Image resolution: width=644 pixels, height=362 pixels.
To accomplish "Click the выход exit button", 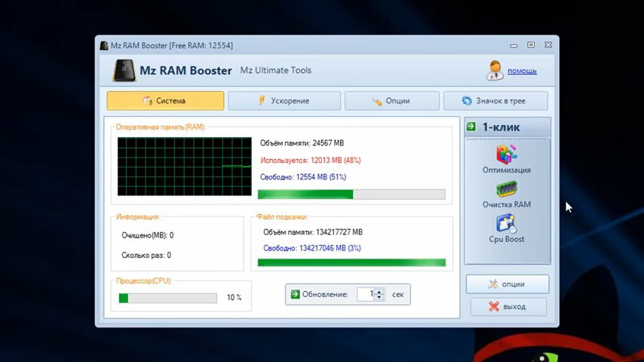I will coord(508,306).
